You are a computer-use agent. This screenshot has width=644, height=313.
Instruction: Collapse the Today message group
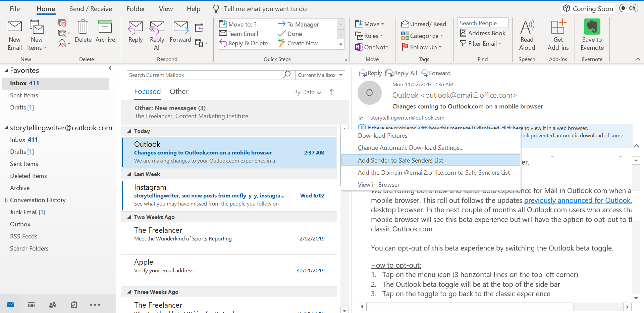pos(129,131)
